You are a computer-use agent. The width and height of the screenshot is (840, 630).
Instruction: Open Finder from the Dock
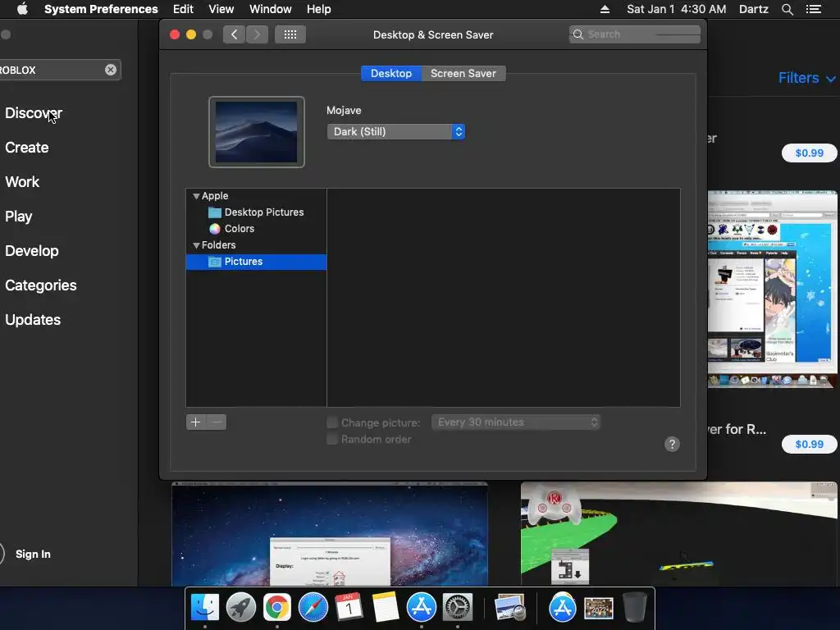coord(204,607)
